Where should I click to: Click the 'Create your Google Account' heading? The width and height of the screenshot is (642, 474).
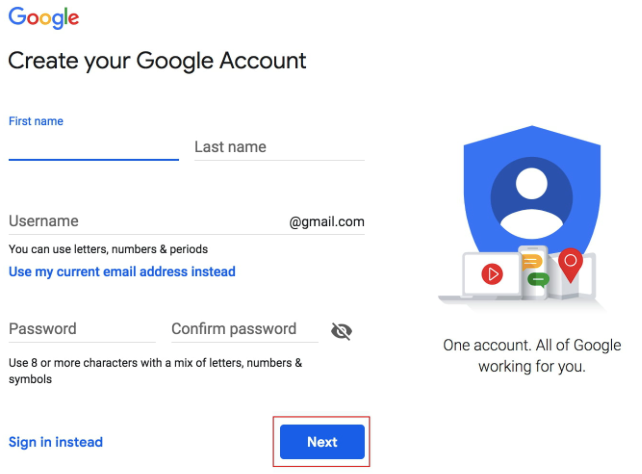point(157,61)
